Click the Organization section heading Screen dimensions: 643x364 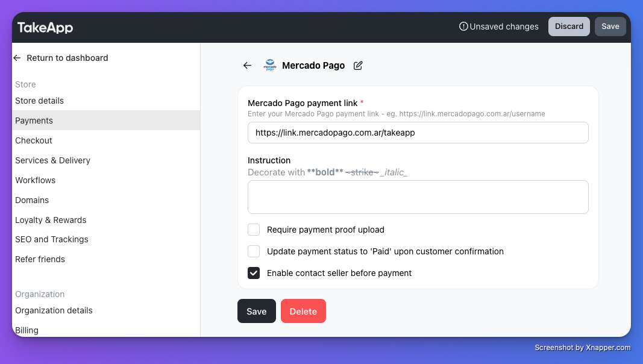point(40,294)
